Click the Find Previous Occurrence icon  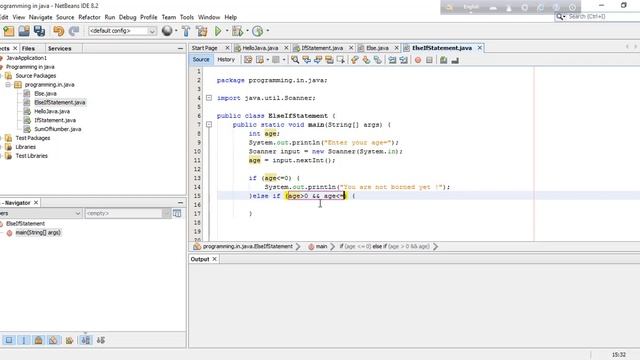(306, 60)
